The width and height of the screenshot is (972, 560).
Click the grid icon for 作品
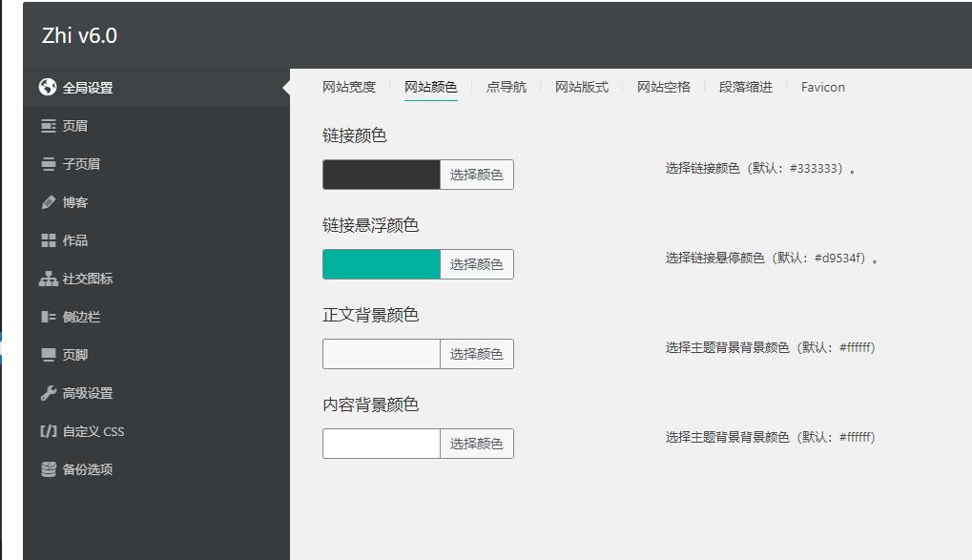(49, 240)
